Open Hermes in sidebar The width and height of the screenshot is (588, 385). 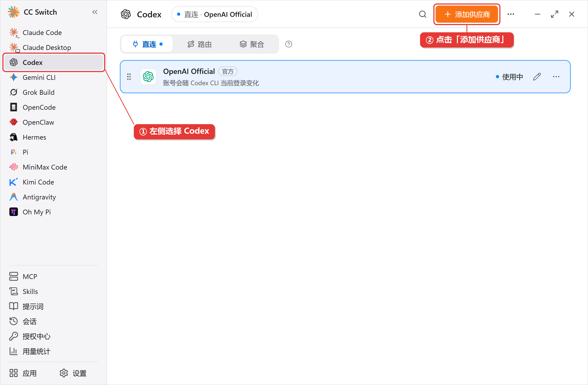pyautogui.click(x=53, y=137)
